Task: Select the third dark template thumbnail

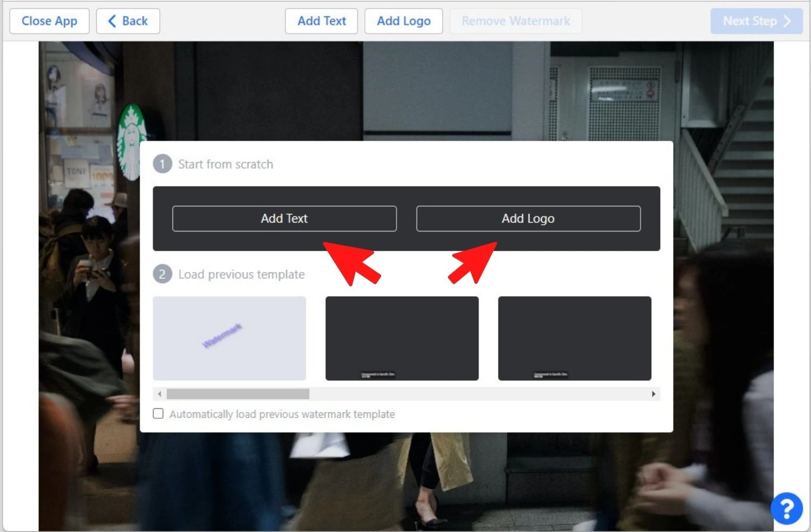Action: click(x=575, y=338)
